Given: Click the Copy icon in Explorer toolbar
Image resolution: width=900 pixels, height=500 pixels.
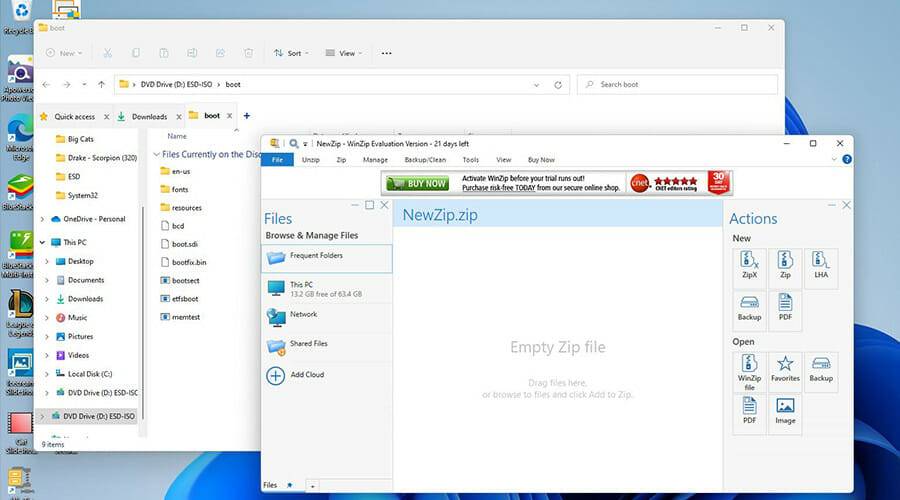Looking at the screenshot, I should pyautogui.click(x=135, y=53).
